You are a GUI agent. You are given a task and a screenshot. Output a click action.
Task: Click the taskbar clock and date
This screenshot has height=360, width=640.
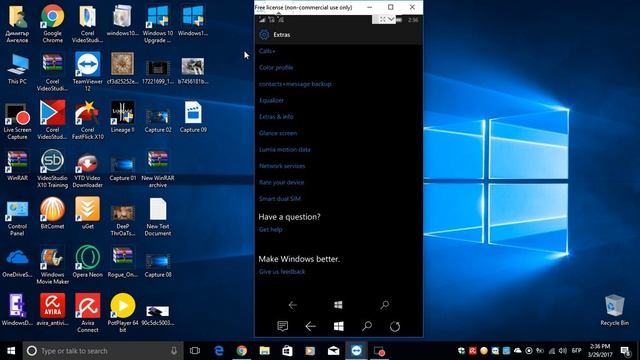600,351
